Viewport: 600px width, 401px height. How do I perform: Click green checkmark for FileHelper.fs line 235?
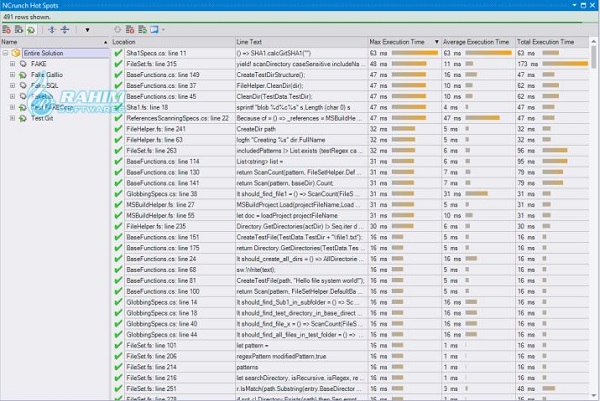[x=118, y=227]
